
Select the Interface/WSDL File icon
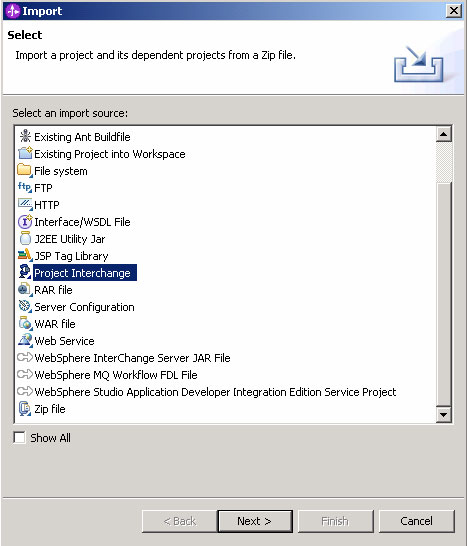click(25, 221)
